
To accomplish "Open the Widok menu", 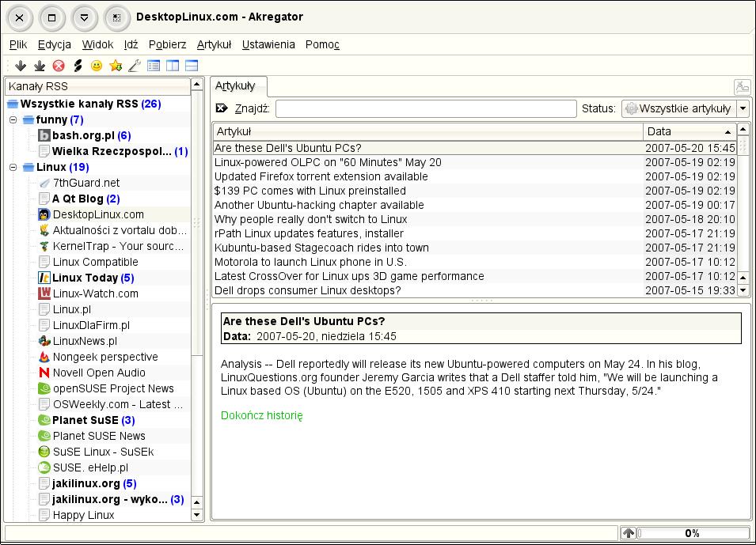I will tap(97, 44).
